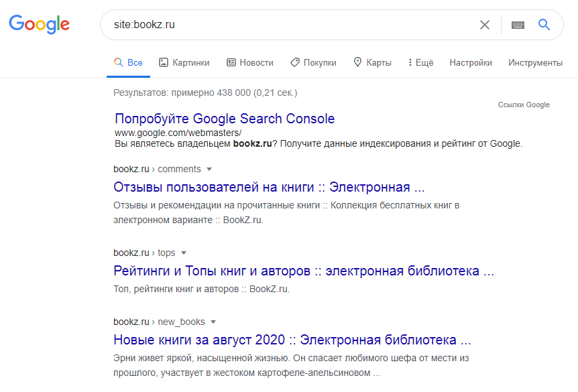
Task: Open the on-screen keyboard icon
Action: pyautogui.click(x=518, y=25)
